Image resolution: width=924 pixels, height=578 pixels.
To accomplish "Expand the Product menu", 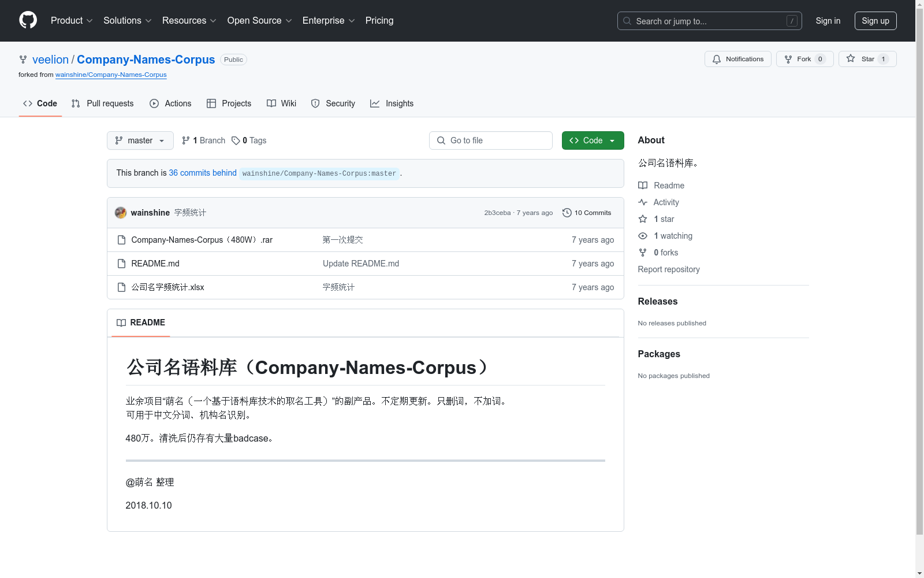I will click(72, 21).
